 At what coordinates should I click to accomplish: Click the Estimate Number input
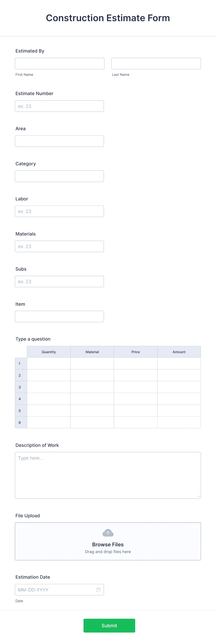pos(59,106)
